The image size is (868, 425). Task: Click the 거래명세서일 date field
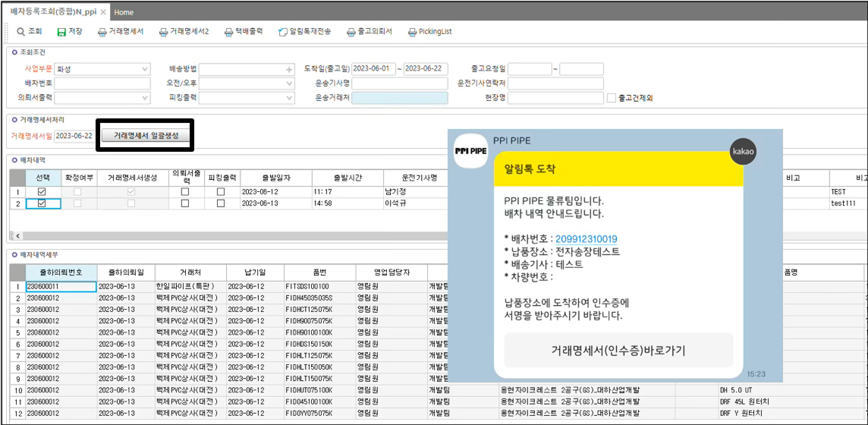(x=76, y=136)
